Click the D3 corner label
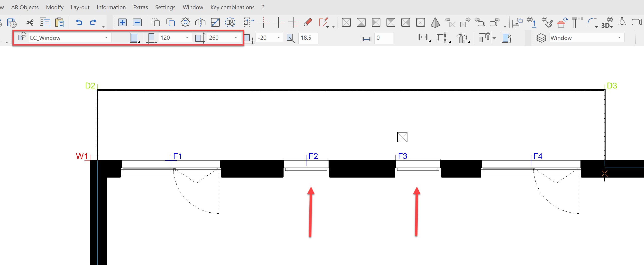The height and width of the screenshot is (265, 644). pyautogui.click(x=612, y=85)
